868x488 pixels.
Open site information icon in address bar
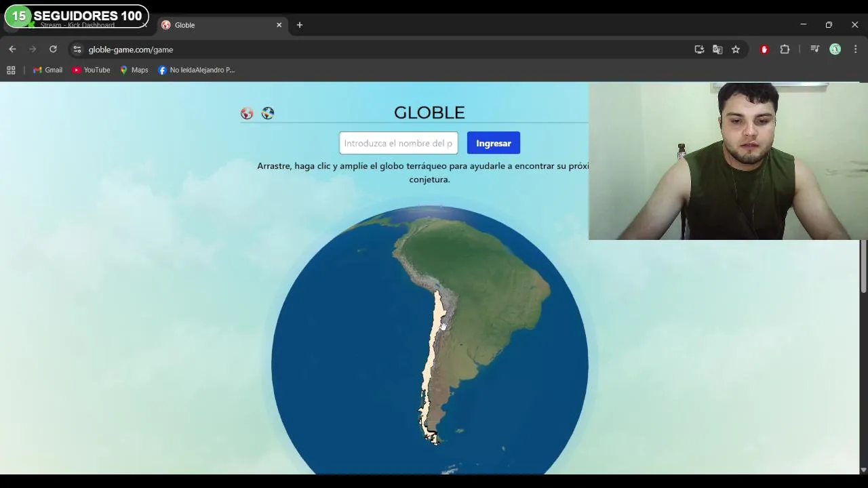pyautogui.click(x=77, y=49)
